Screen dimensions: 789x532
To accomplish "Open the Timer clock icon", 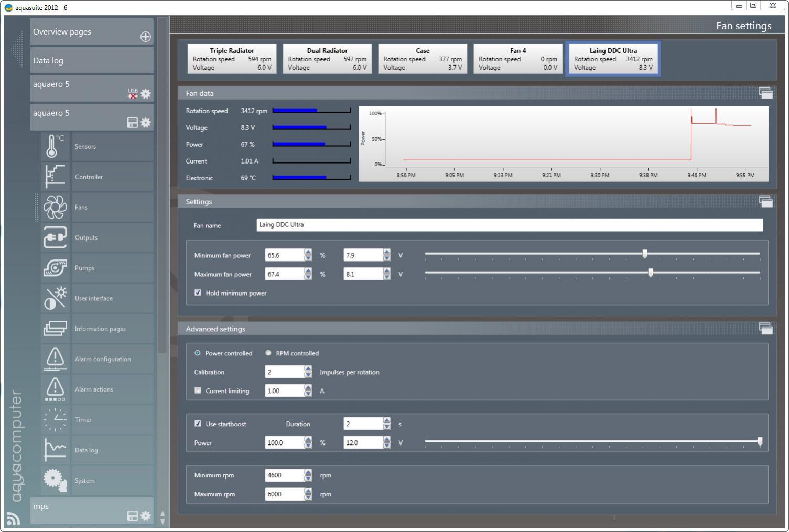I will click(x=55, y=420).
